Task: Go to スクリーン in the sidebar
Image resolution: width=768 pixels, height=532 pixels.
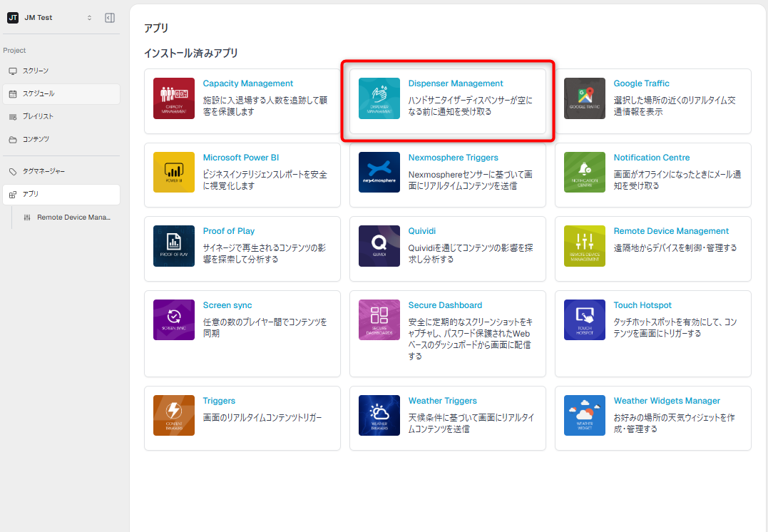Action: click(x=61, y=71)
